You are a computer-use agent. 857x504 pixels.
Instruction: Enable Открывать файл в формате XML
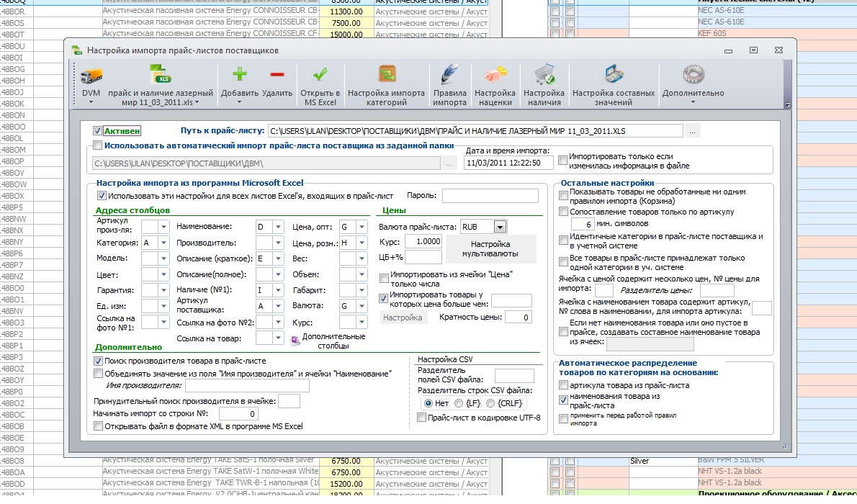[98, 426]
